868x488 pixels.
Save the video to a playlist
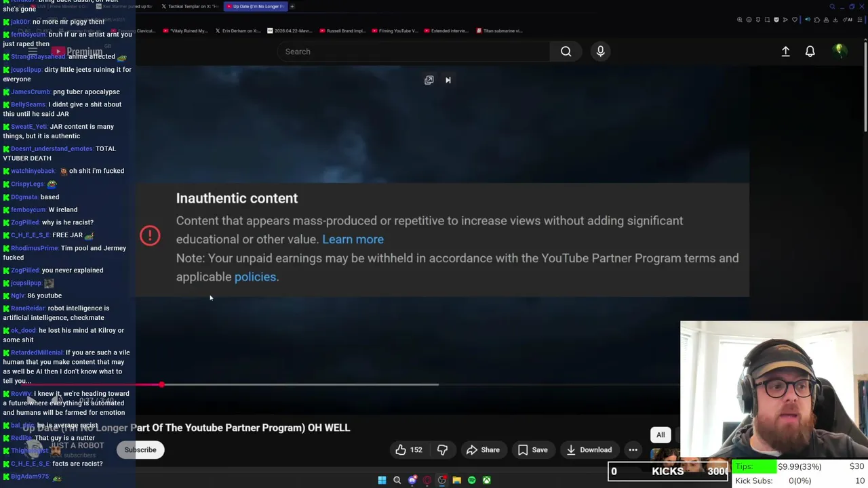tap(532, 449)
